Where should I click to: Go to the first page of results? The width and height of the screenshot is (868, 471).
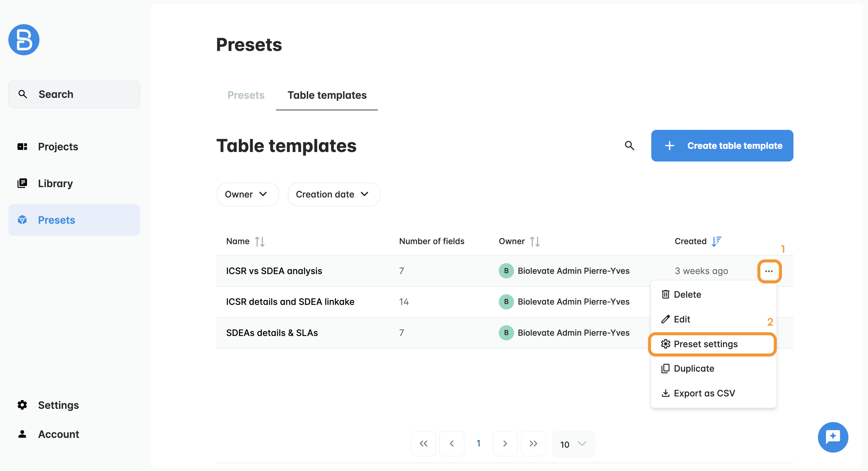pos(423,444)
